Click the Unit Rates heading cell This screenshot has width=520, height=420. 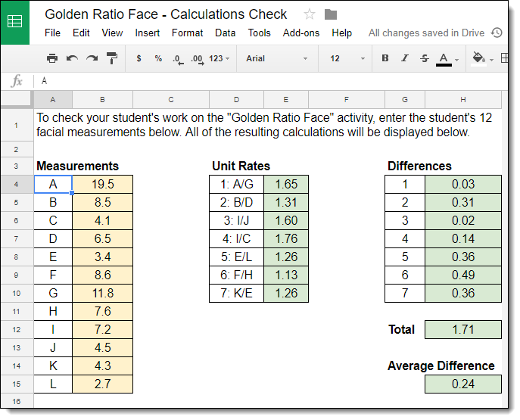241,166
